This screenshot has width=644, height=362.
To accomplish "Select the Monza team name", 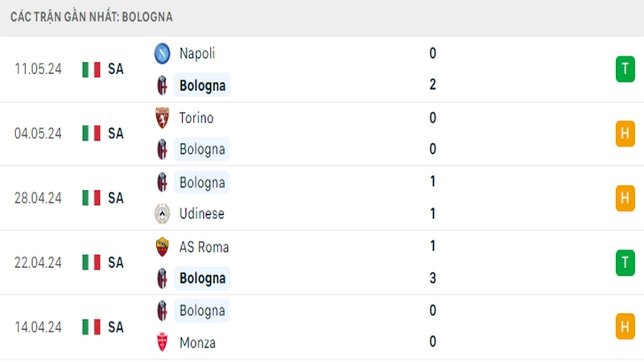I will [197, 343].
